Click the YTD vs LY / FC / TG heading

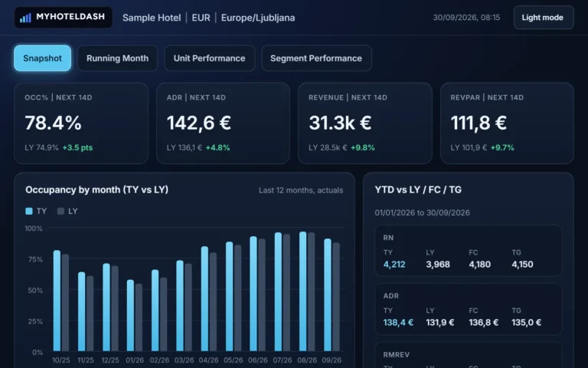point(418,189)
